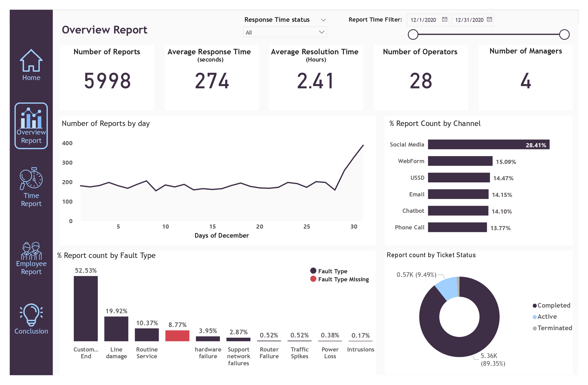Image resolution: width=588 pixels, height=385 pixels.
Task: Collapse Response Time status slicer header chevron
Action: [323, 20]
